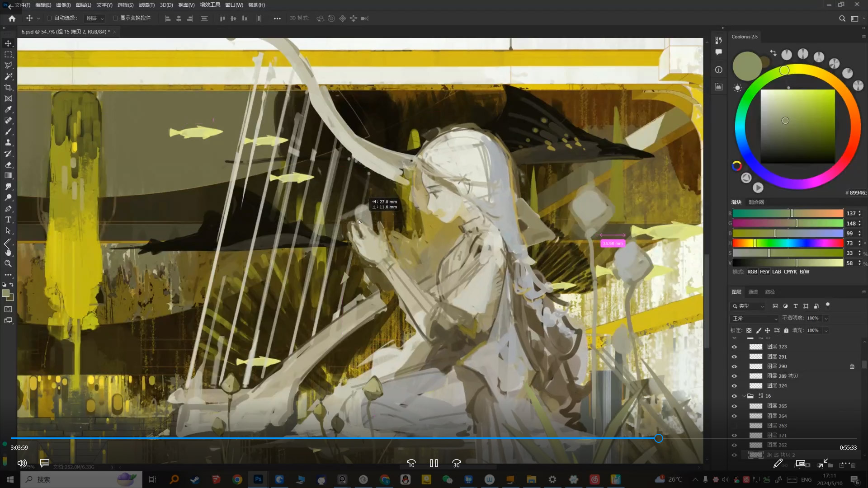Image resolution: width=868 pixels, height=488 pixels.
Task: Toggle visibility of group 组 16
Action: tap(734, 396)
